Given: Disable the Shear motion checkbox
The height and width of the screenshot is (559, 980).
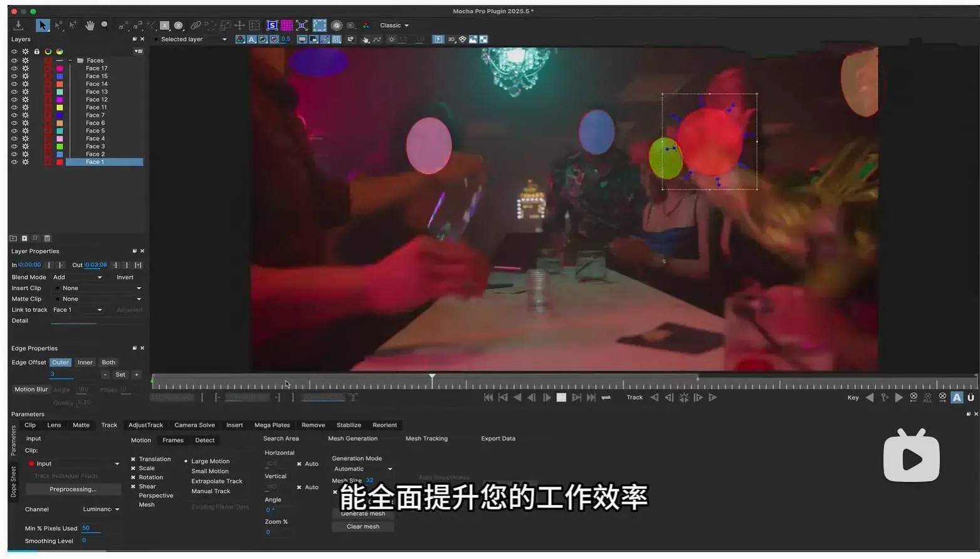Looking at the screenshot, I should pyautogui.click(x=132, y=486).
